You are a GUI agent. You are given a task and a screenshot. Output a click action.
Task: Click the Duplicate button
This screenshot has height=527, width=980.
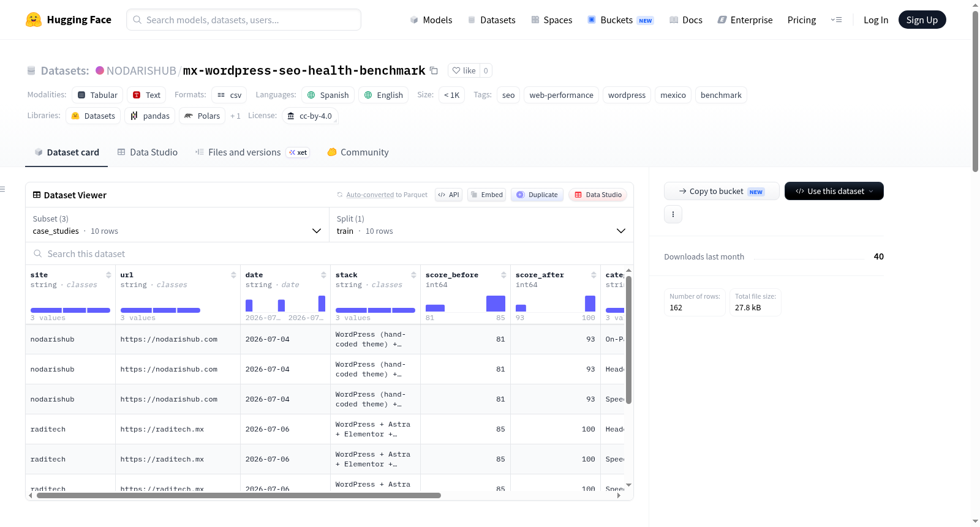537,195
